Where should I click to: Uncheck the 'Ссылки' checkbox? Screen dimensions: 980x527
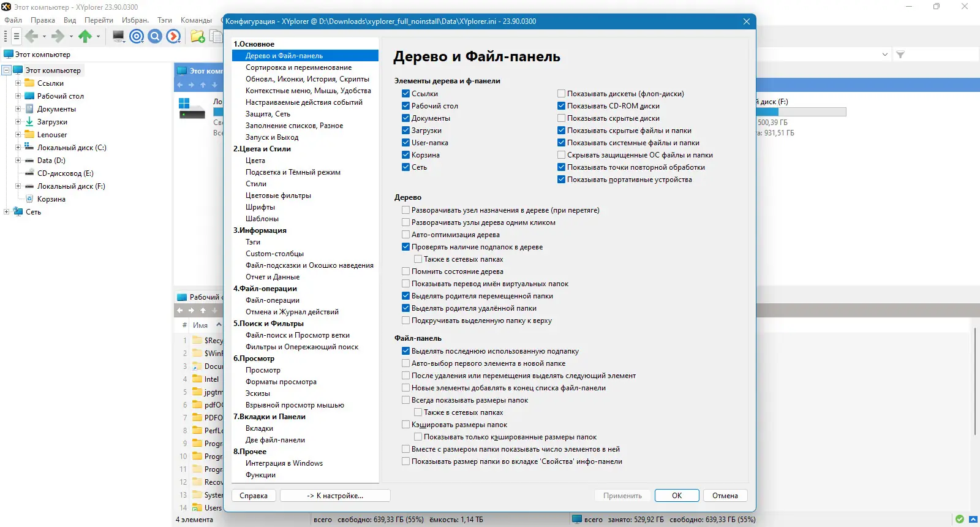click(x=405, y=94)
